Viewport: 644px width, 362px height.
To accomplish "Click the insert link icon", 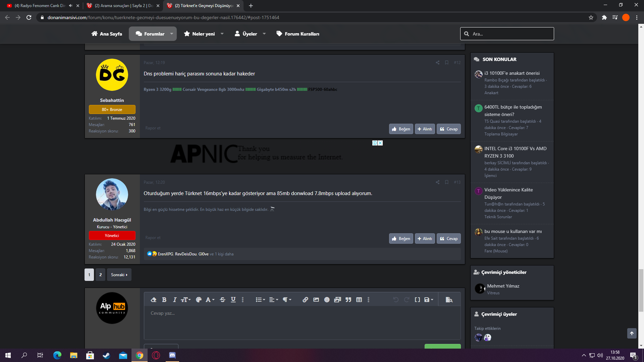I will pyautogui.click(x=305, y=300).
